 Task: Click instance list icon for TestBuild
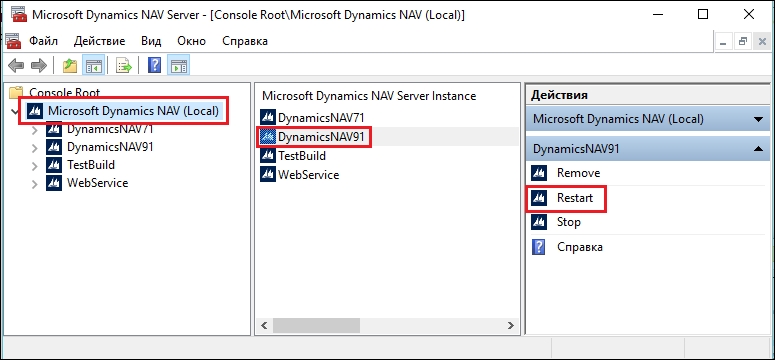click(x=268, y=156)
